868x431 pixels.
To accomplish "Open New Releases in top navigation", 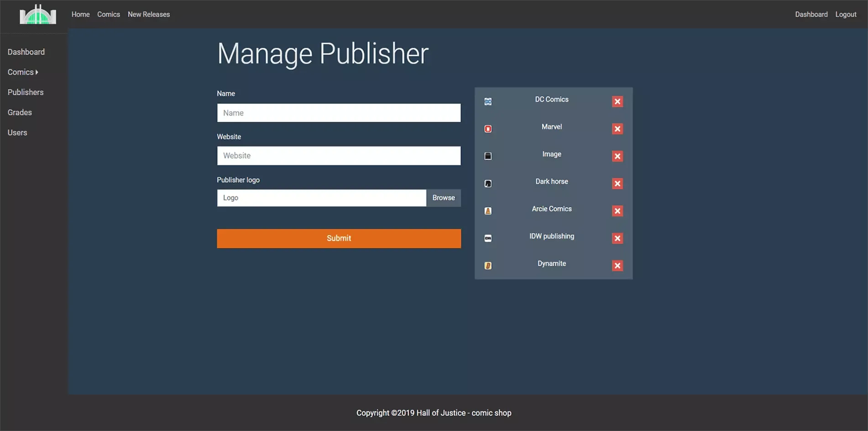I will coord(149,14).
